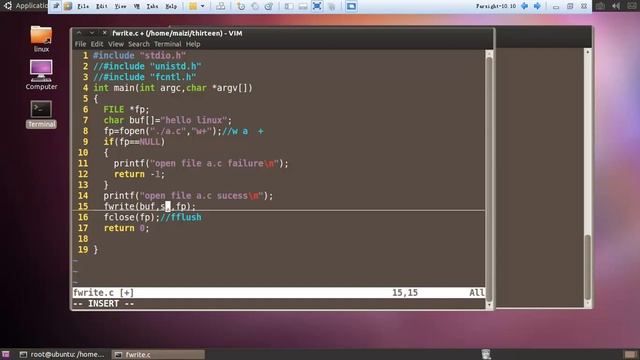Open Terminal menu in VIM window
Viewport: 640px width, 360px height.
pyautogui.click(x=167, y=44)
